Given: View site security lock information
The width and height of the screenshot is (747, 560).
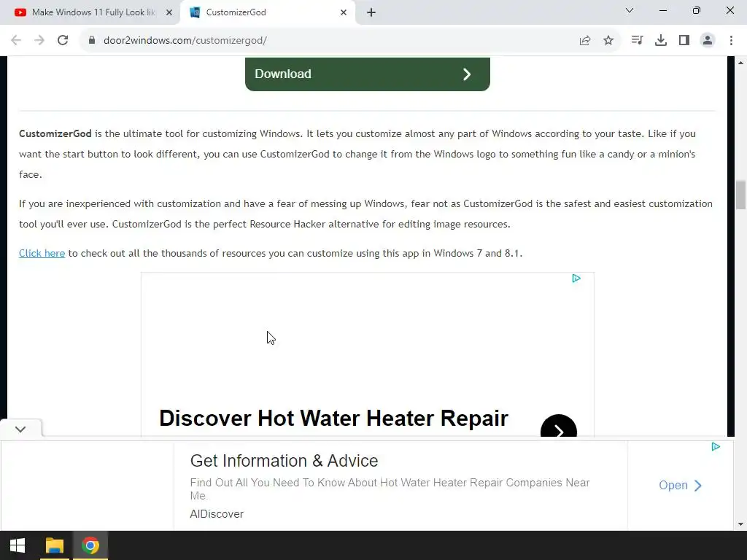Looking at the screenshot, I should [x=92, y=41].
